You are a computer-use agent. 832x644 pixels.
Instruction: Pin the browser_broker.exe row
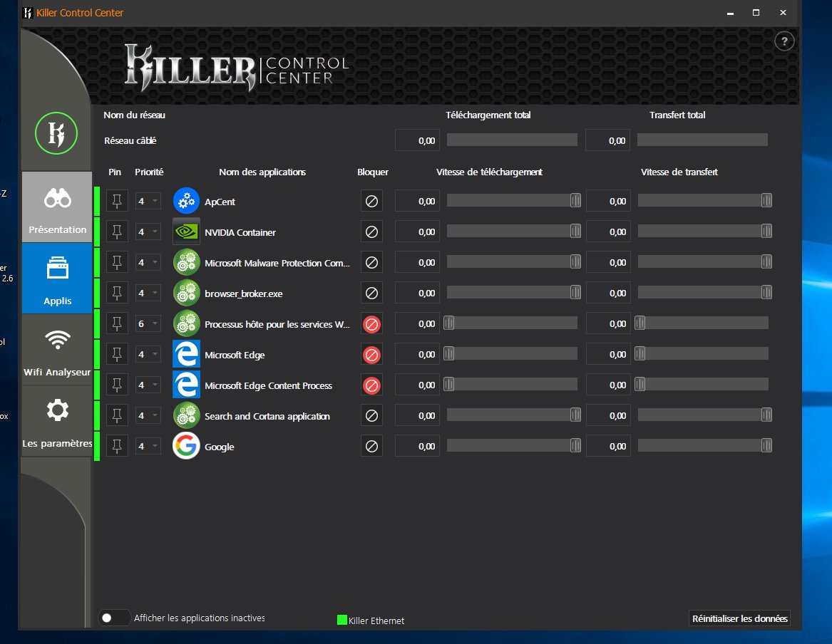118,294
